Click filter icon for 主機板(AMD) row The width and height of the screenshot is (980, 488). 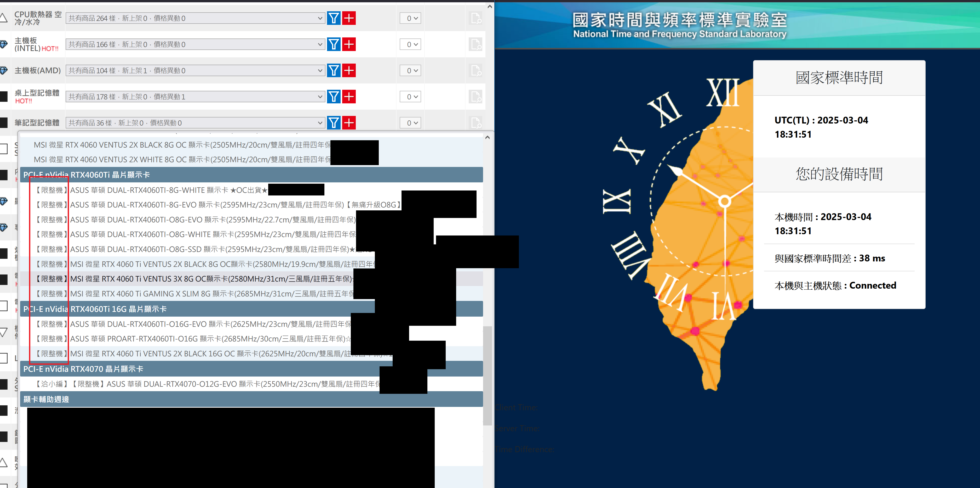pos(334,70)
